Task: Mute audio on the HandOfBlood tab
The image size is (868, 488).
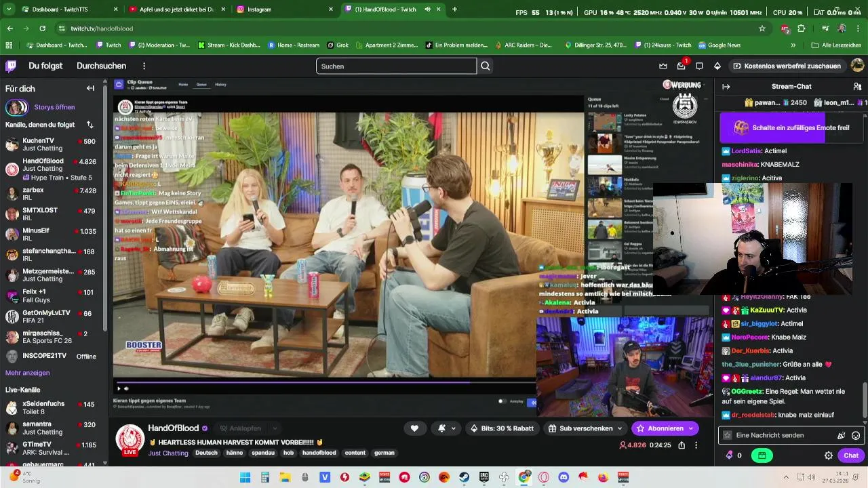Action: pos(428,9)
